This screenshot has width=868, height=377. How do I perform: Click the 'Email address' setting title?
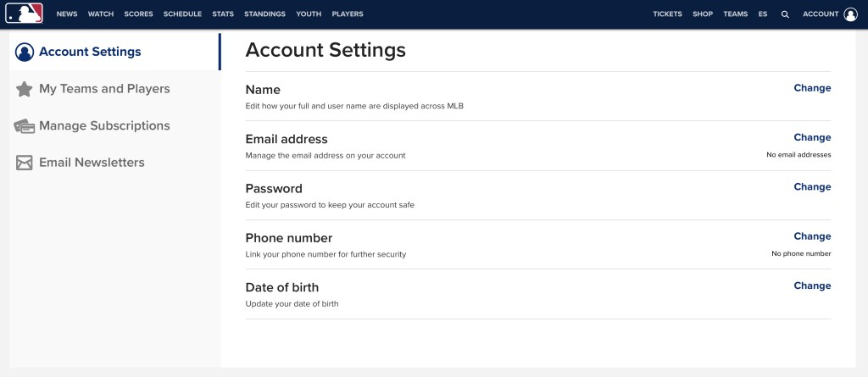coord(287,139)
